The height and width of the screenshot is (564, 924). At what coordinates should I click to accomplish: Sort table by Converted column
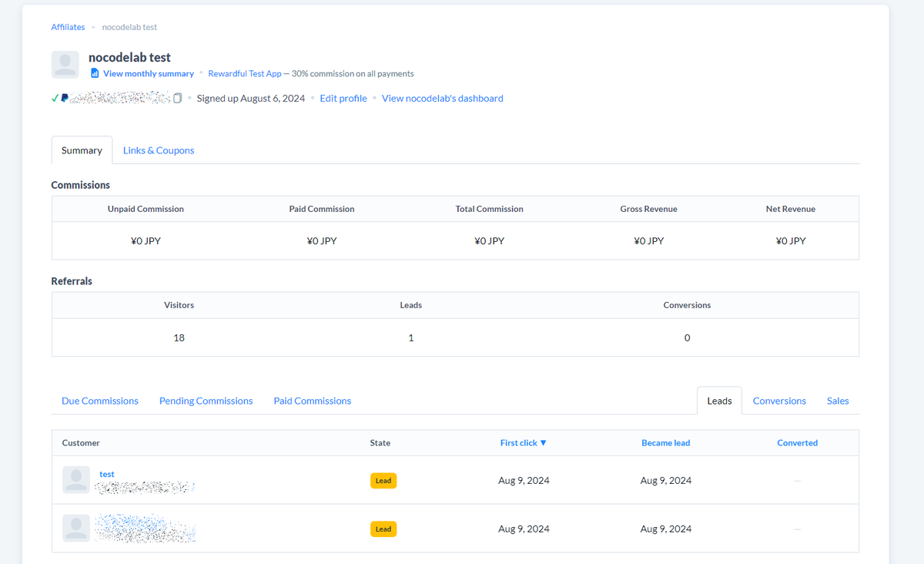pos(797,443)
